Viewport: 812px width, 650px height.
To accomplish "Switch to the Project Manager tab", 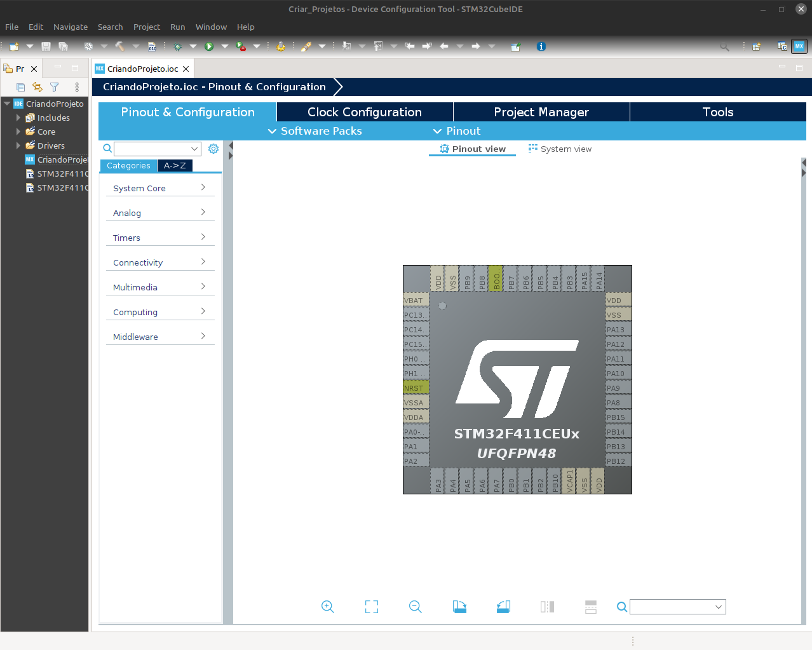I will coord(541,112).
